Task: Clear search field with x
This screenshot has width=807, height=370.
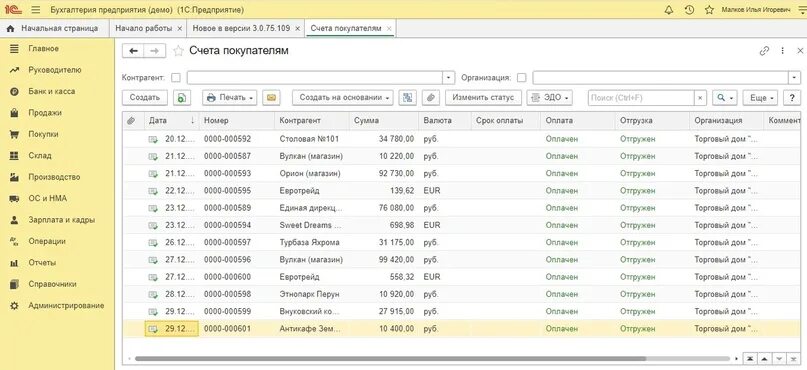Action: [x=700, y=97]
